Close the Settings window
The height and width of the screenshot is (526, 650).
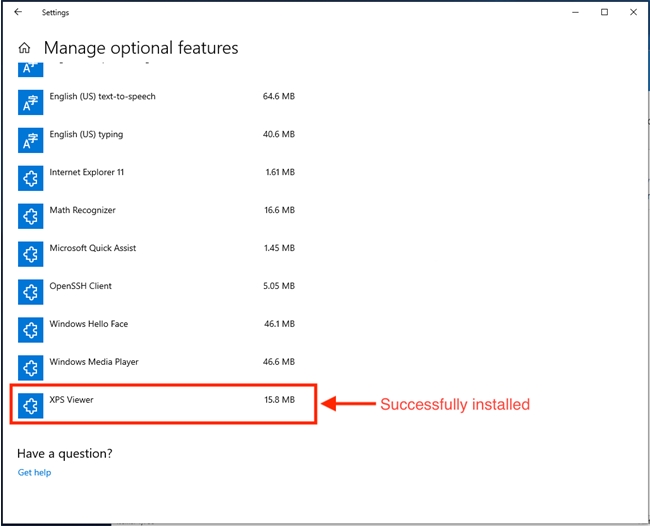click(x=633, y=12)
